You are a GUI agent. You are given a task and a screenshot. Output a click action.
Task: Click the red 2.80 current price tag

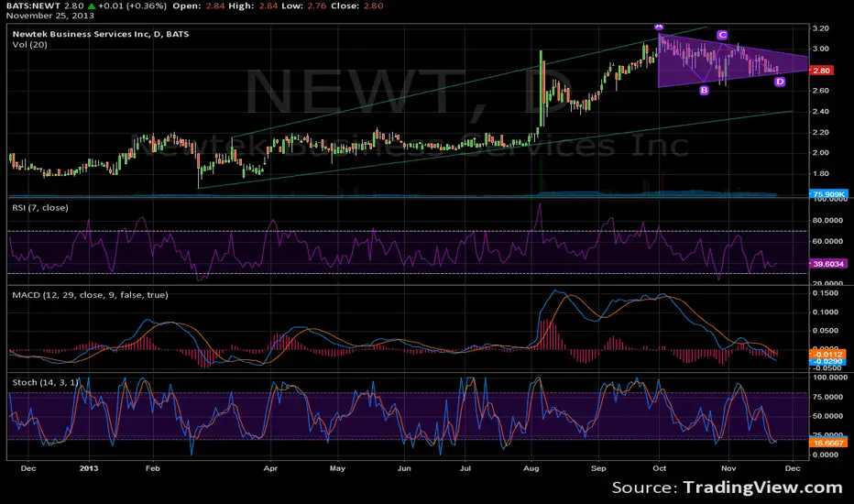click(x=821, y=71)
